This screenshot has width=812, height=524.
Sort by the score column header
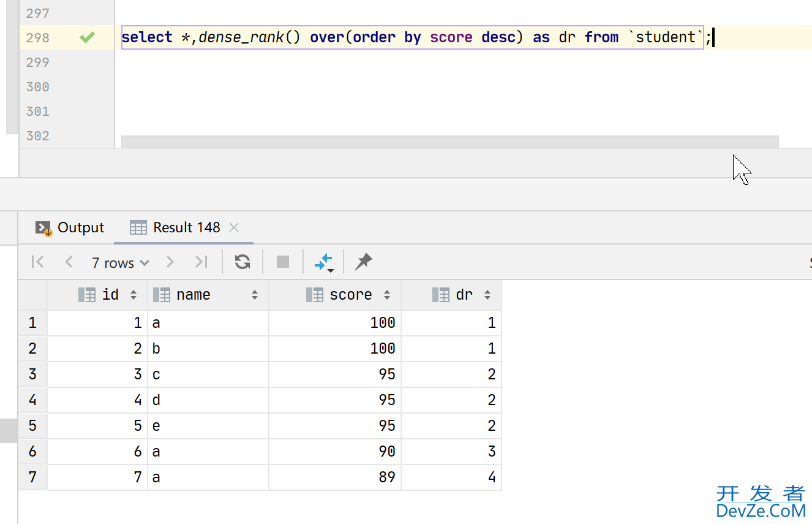pyautogui.click(x=335, y=295)
